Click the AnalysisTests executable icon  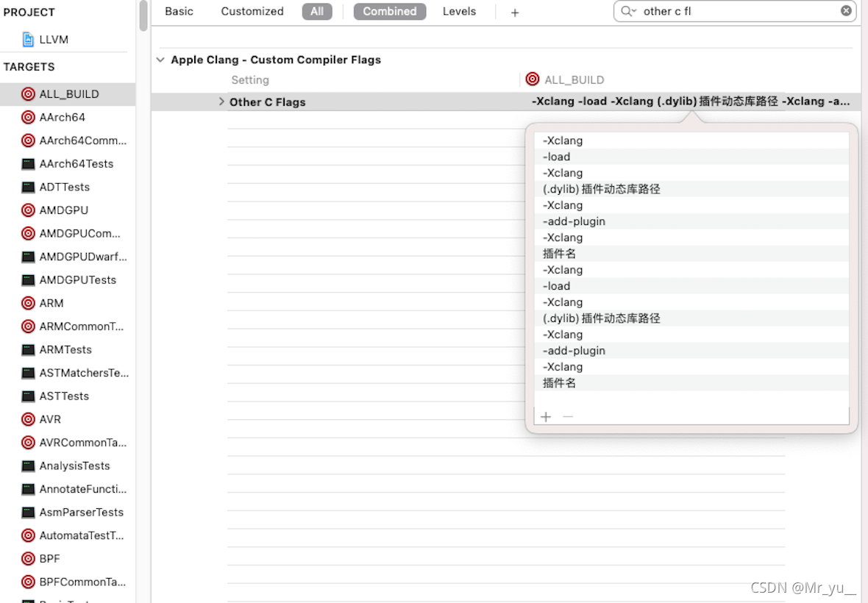[x=28, y=465]
